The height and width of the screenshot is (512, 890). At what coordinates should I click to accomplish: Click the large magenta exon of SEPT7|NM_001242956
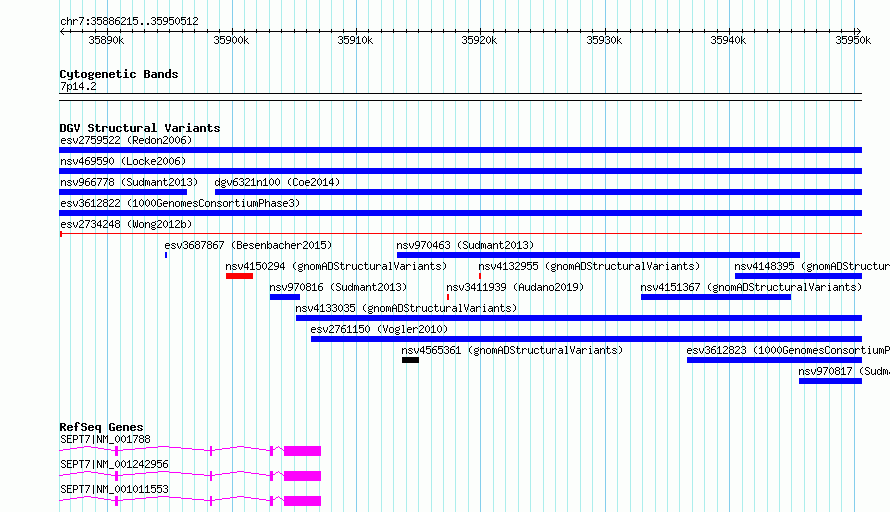(303, 476)
